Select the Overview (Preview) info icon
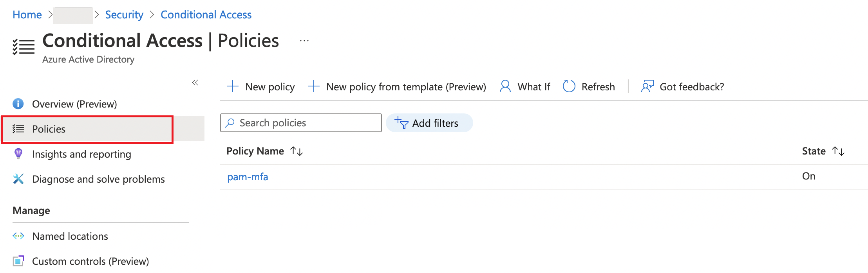The image size is (868, 273). [x=18, y=104]
